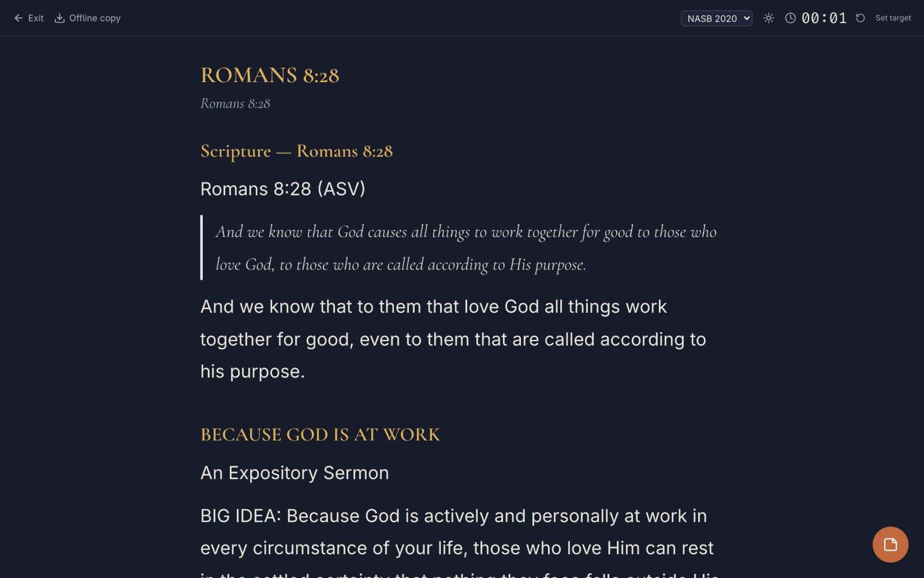Click the Exit label
Image resolution: width=924 pixels, height=578 pixels.
coord(36,18)
